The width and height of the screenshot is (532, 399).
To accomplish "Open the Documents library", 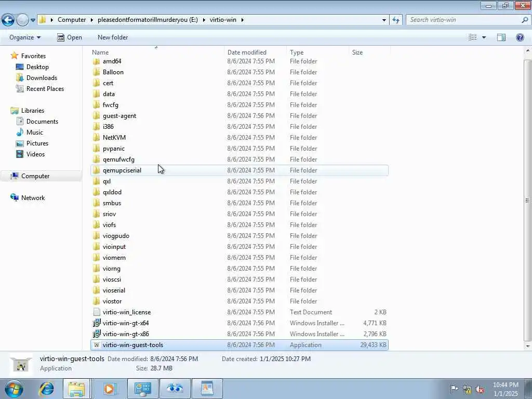I will pyautogui.click(x=42, y=122).
